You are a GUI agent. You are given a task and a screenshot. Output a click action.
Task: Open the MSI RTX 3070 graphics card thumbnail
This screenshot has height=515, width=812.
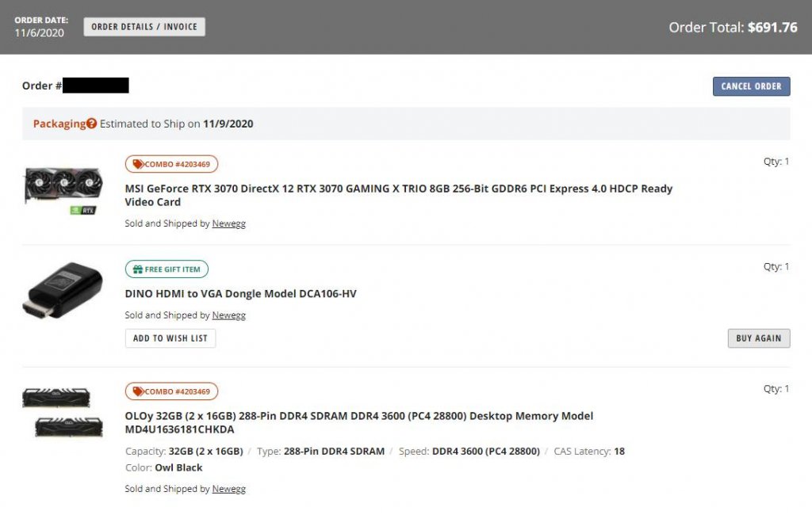(x=63, y=190)
